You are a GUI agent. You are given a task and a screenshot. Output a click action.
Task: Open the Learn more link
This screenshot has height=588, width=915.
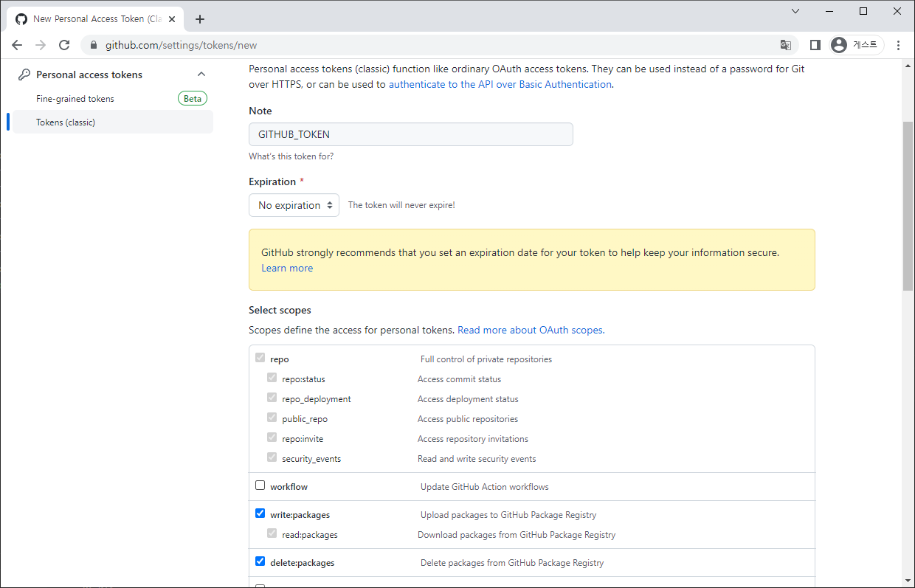[287, 269]
